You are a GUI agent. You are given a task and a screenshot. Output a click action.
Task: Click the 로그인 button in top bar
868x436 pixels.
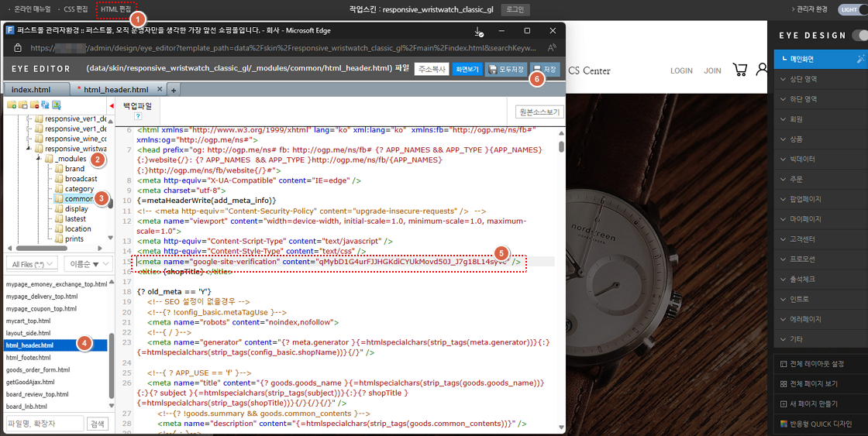click(515, 9)
